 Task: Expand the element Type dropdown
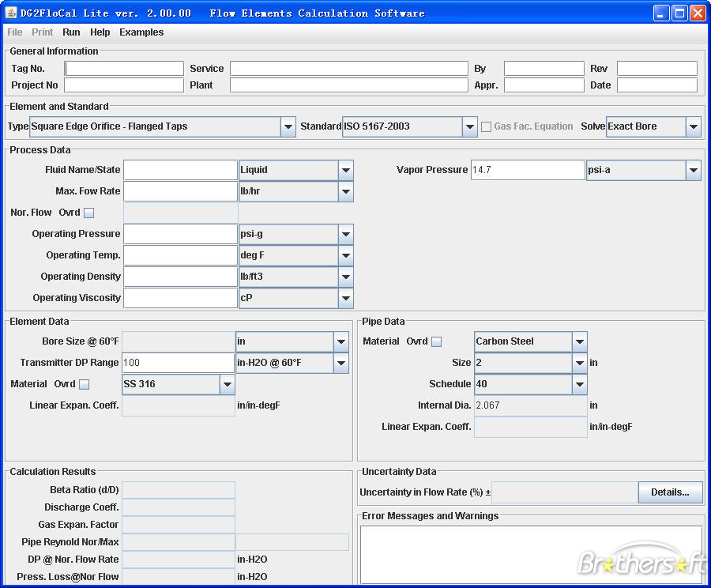tap(288, 126)
